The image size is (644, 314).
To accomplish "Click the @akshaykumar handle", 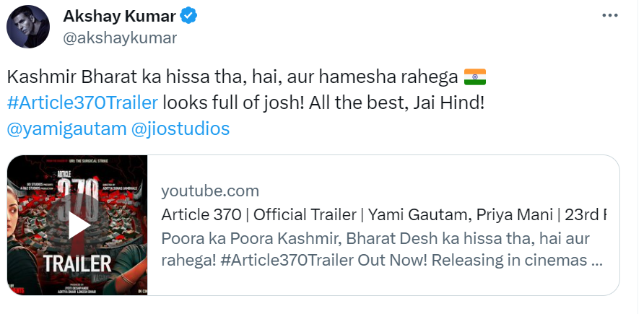I will 120,38.
